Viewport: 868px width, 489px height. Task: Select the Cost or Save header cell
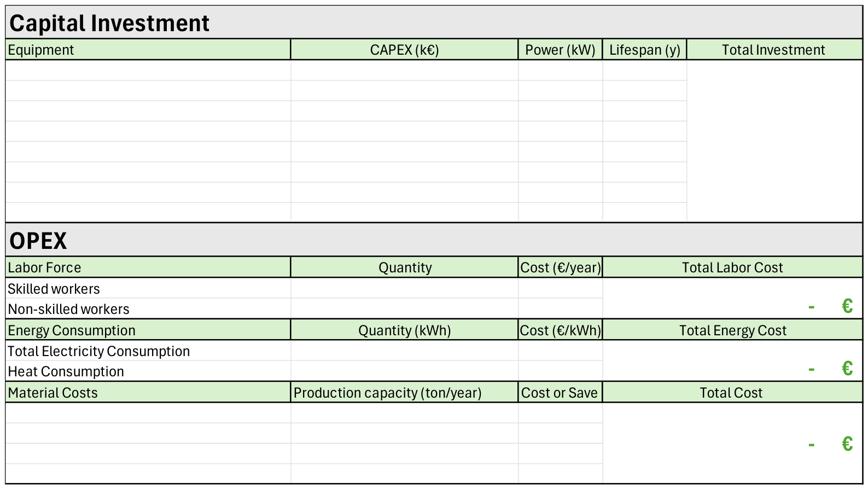pyautogui.click(x=560, y=393)
